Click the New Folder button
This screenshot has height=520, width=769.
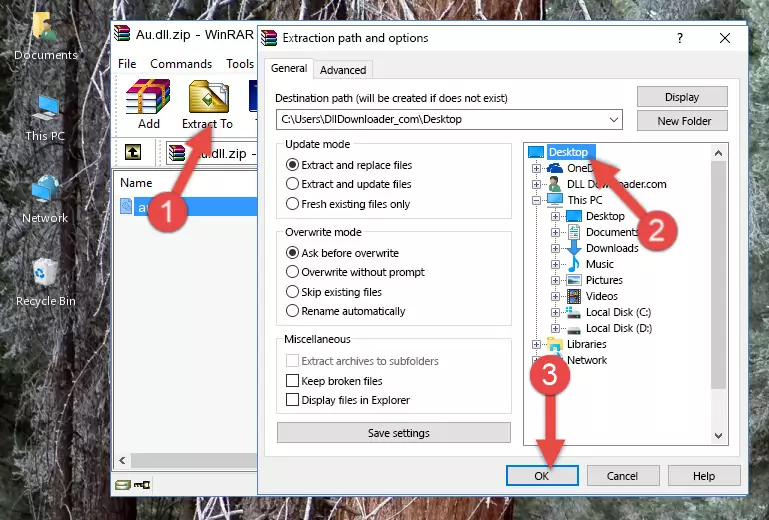[x=682, y=121]
